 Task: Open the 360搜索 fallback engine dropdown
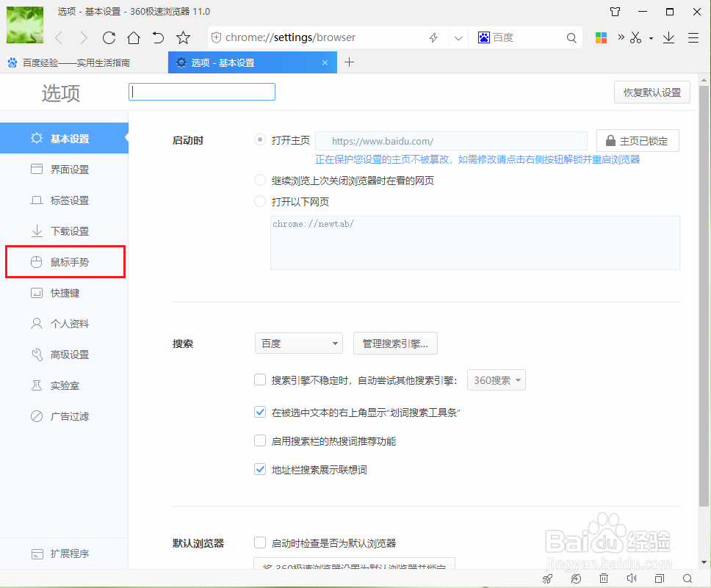pos(497,380)
